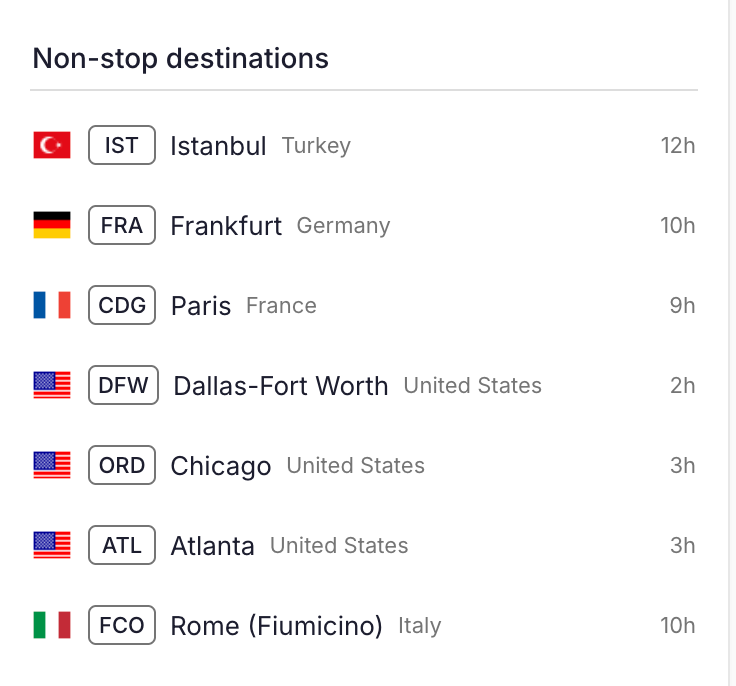The image size is (736, 686).
Task: Select the ATL airport code badge
Action: coord(122,546)
